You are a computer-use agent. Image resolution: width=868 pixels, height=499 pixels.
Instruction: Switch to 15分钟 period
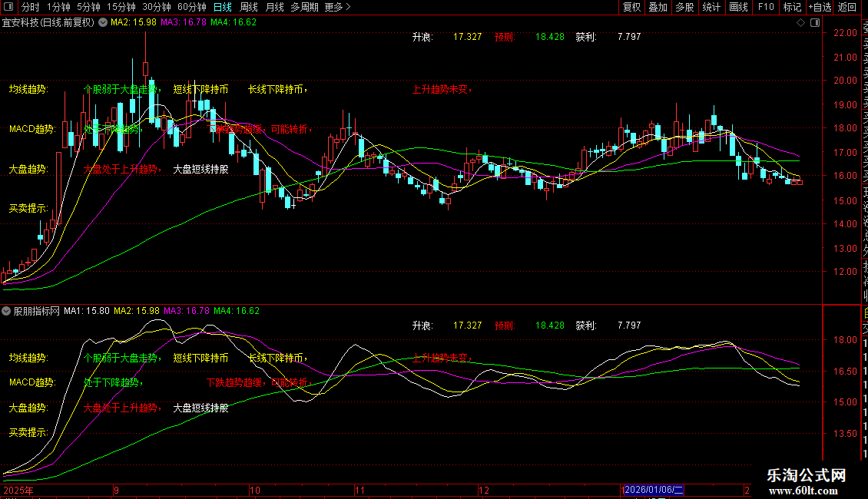[x=121, y=7]
